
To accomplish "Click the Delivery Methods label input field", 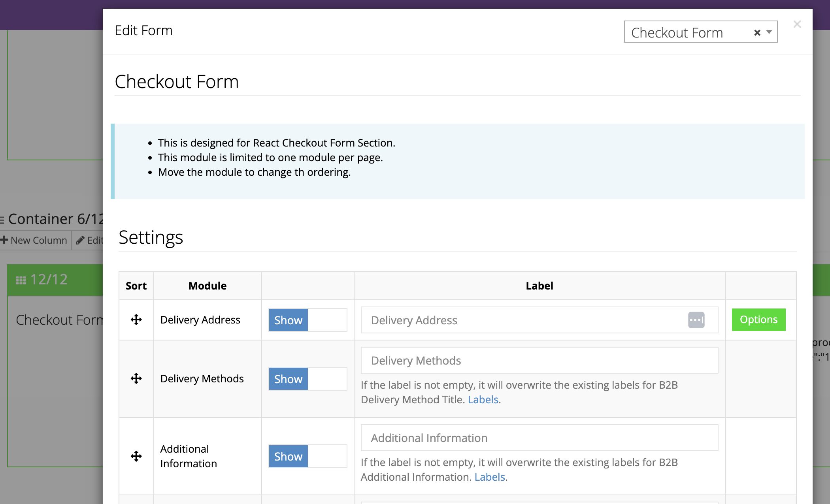I will pos(539,360).
